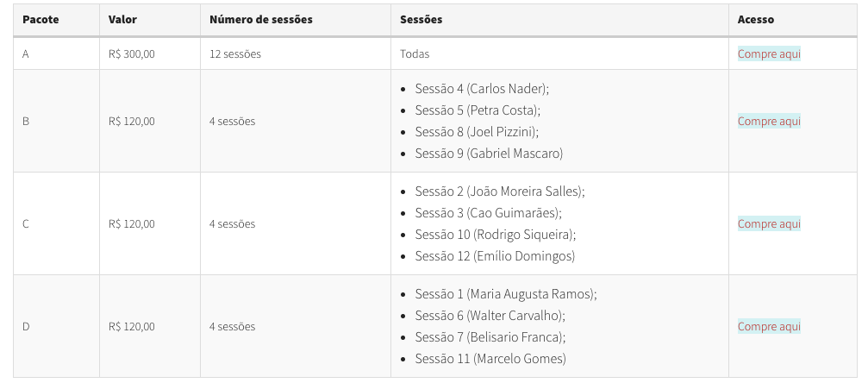Open Compre aqui link for package B
Image resolution: width=868 pixels, height=383 pixels.
(769, 121)
